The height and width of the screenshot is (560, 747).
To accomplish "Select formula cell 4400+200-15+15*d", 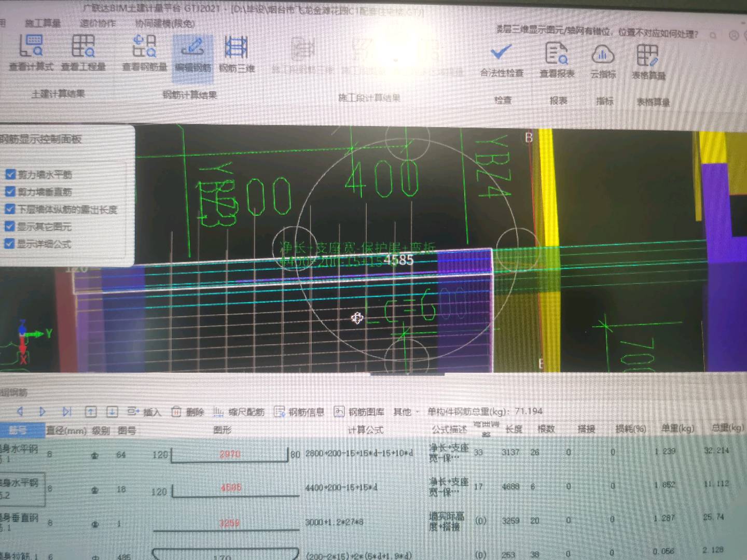I will pyautogui.click(x=341, y=487).
